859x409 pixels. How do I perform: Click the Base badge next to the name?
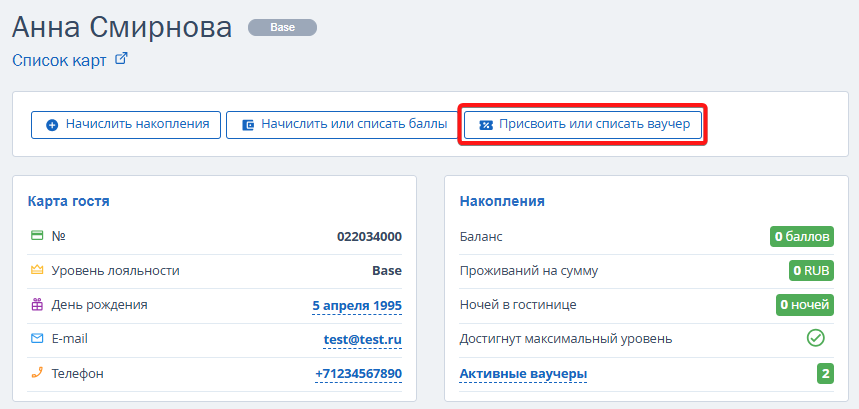(282, 27)
